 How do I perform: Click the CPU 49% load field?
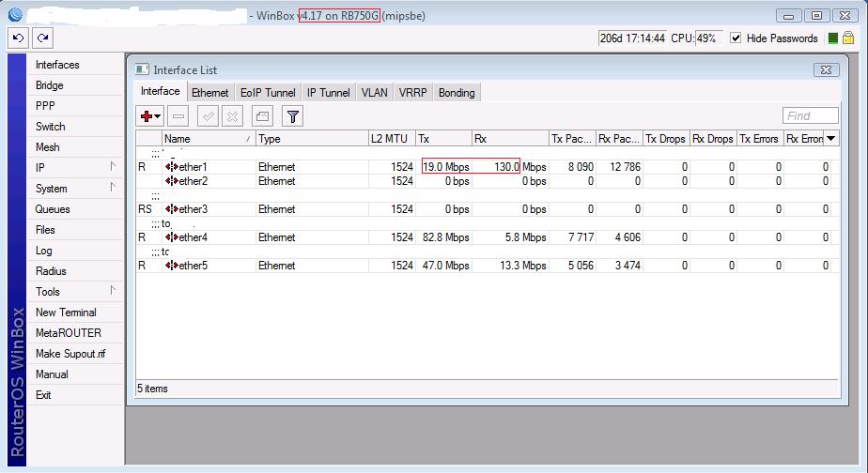(708, 38)
